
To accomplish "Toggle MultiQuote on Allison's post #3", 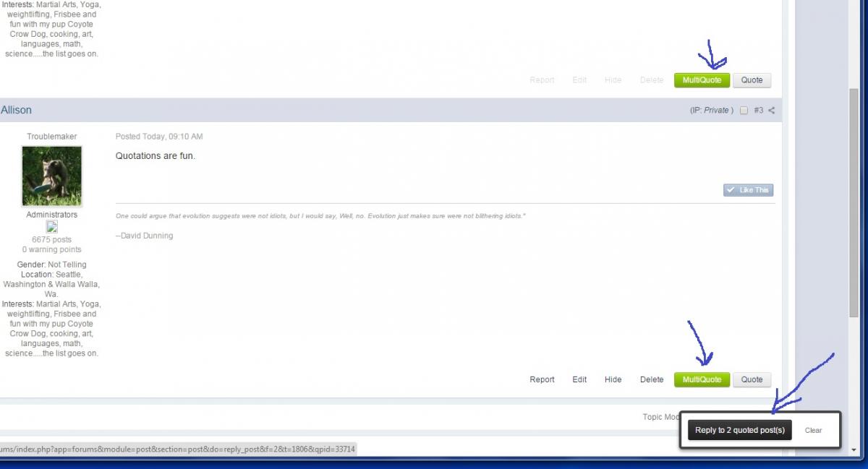I will (702, 379).
